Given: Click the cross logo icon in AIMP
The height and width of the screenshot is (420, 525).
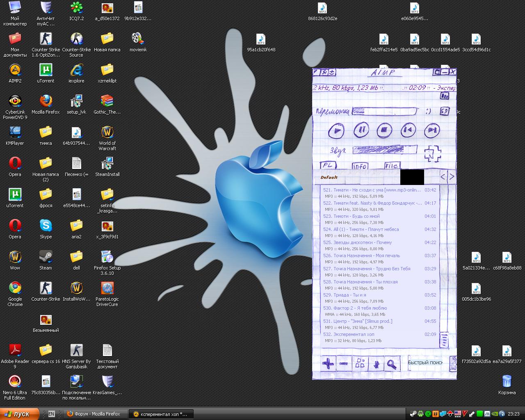Looking at the screenshot, I should (x=433, y=153).
